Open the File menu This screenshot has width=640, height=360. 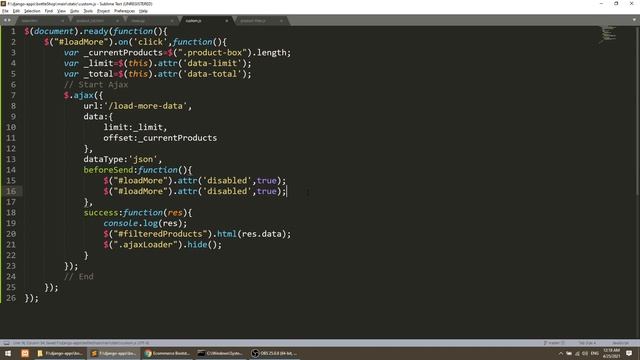5,11
